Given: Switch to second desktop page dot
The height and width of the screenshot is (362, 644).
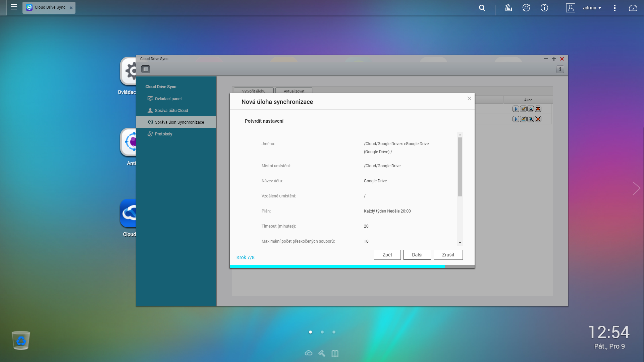Looking at the screenshot, I should (322, 332).
